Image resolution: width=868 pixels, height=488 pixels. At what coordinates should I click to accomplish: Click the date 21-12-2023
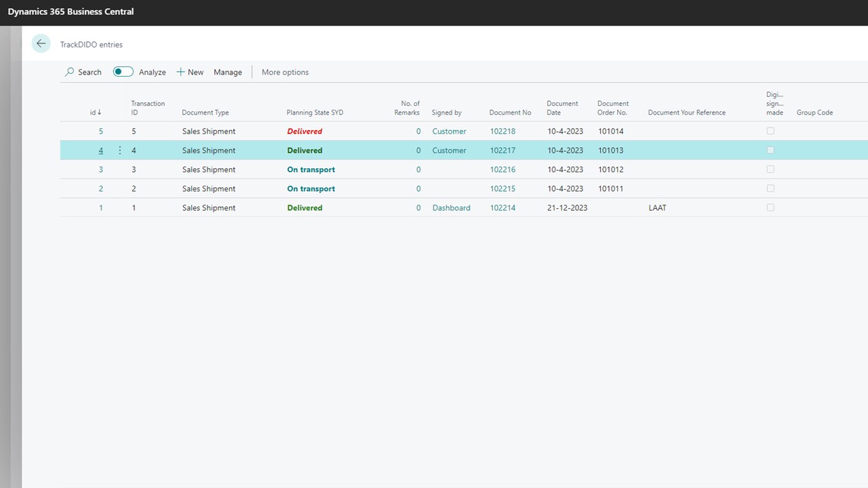(x=567, y=208)
